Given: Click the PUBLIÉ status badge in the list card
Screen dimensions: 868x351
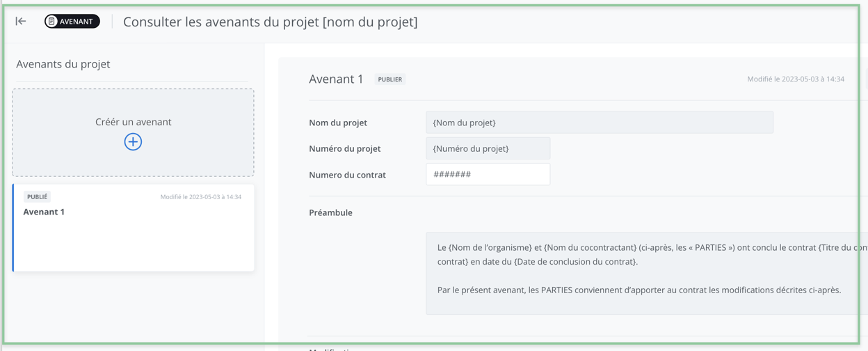Looking at the screenshot, I should (x=37, y=197).
